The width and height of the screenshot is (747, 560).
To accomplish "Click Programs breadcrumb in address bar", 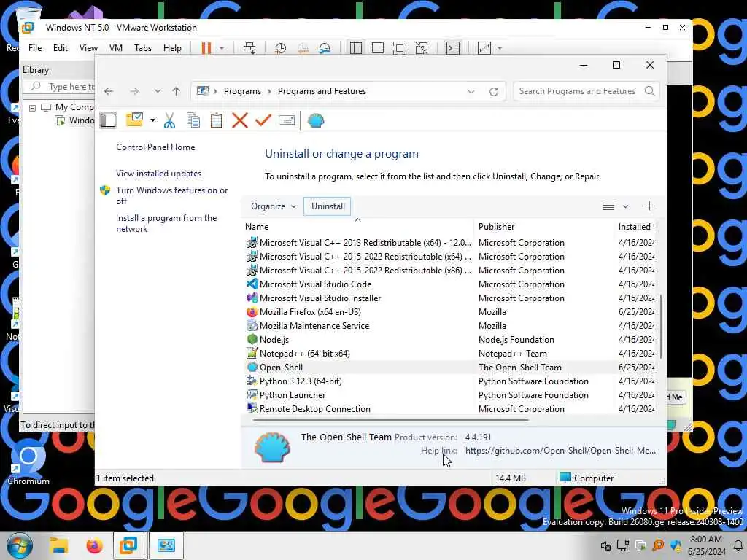I will [242, 91].
